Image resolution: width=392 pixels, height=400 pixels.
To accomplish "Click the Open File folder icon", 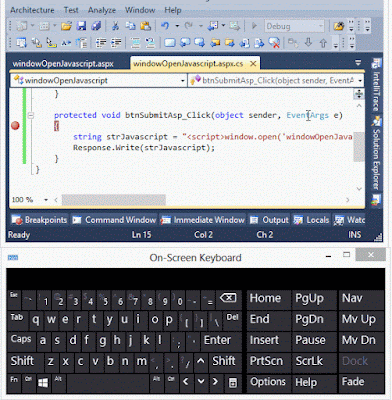I will coord(66,26).
